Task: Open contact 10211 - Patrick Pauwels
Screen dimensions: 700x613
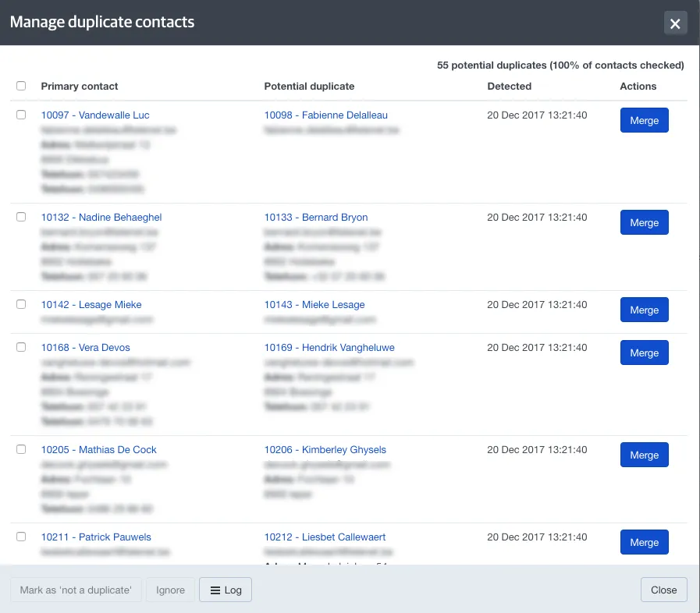Action: pyautogui.click(x=96, y=537)
